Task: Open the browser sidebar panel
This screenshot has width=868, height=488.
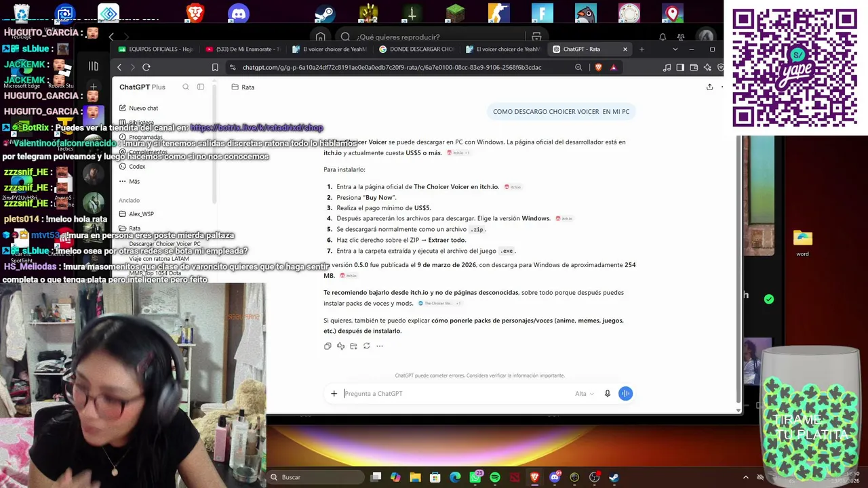Action: pyautogui.click(x=680, y=67)
